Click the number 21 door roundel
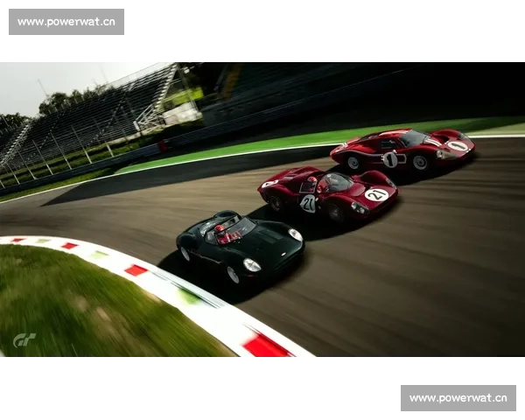 pyautogui.click(x=308, y=203)
